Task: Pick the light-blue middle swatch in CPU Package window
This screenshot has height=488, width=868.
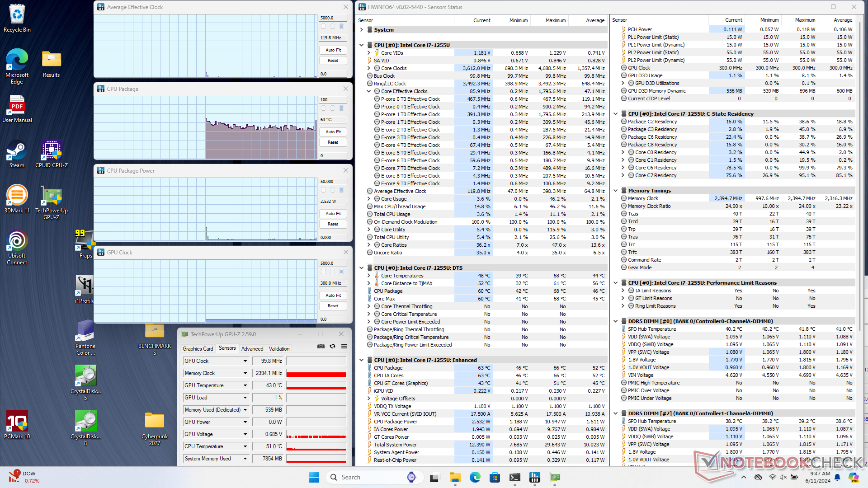Action: click(332, 108)
